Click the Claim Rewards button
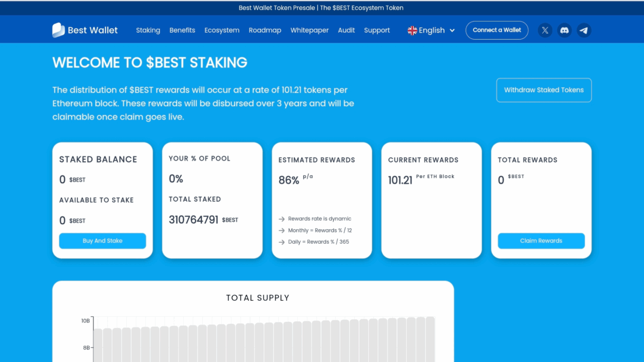The height and width of the screenshot is (362, 644). pos(541,241)
